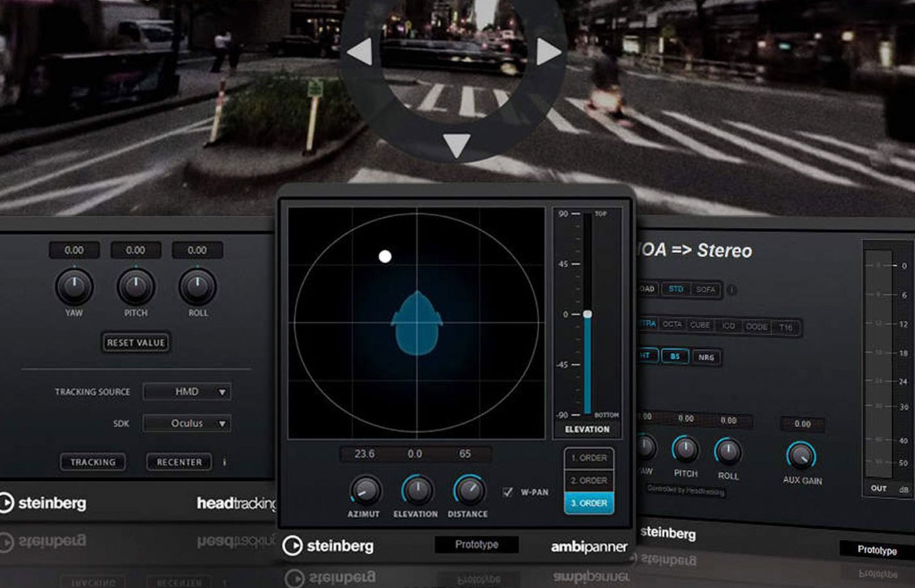Click the Prototype label in the decoder plugin
The image size is (915, 588).
tap(876, 549)
